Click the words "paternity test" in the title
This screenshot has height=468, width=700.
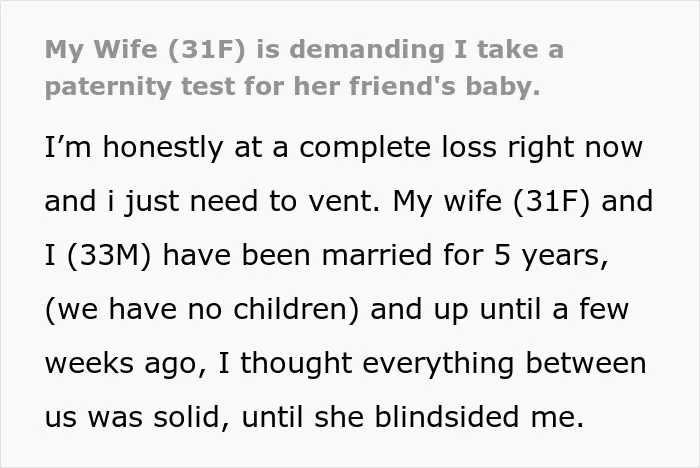[x=139, y=86]
